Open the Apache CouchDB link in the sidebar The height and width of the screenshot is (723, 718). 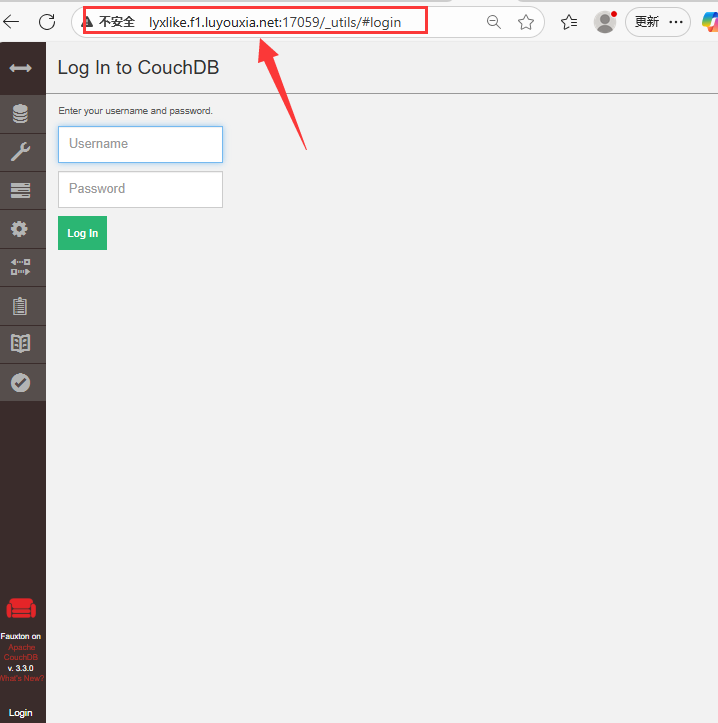click(21, 652)
